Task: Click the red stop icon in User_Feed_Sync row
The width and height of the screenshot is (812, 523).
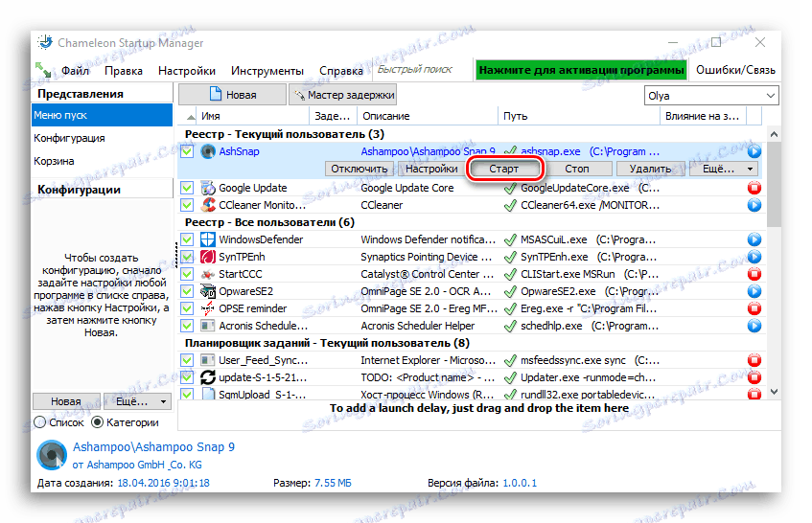Action: coord(754,360)
